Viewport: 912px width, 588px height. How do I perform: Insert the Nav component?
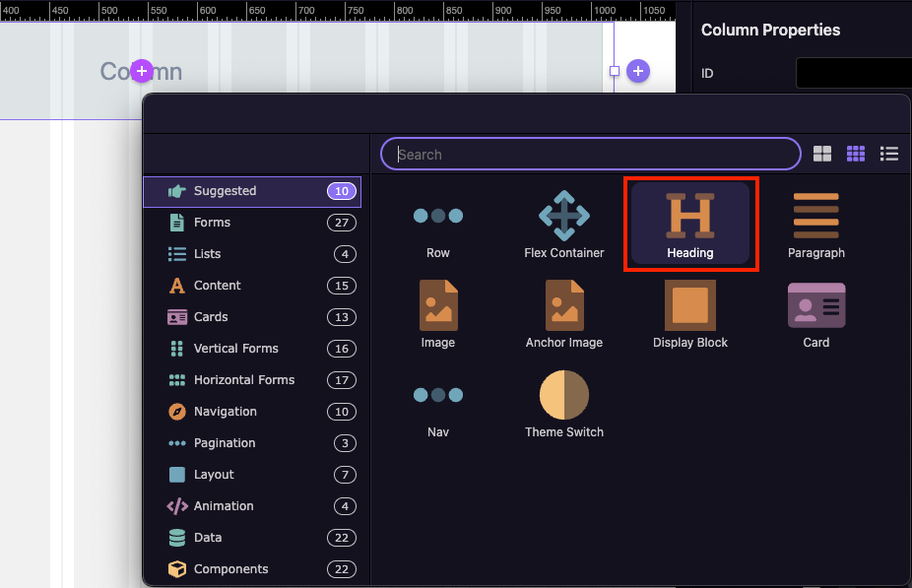438,405
